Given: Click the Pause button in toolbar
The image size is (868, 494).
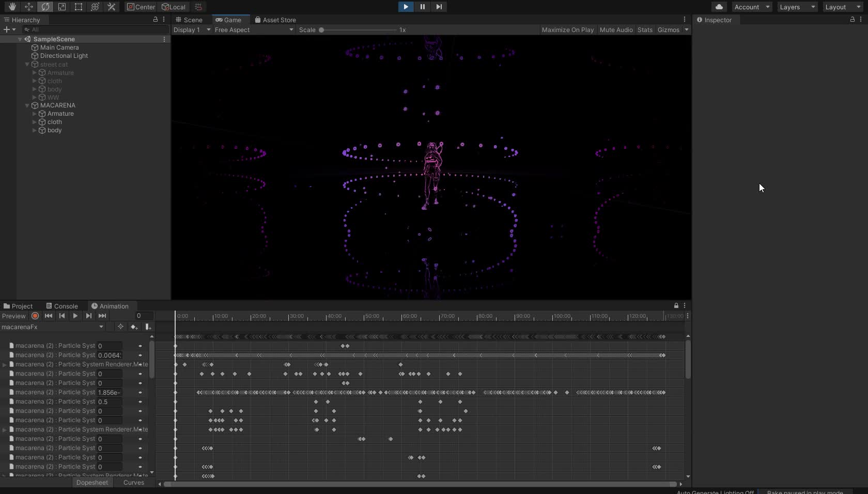Looking at the screenshot, I should tap(422, 7).
